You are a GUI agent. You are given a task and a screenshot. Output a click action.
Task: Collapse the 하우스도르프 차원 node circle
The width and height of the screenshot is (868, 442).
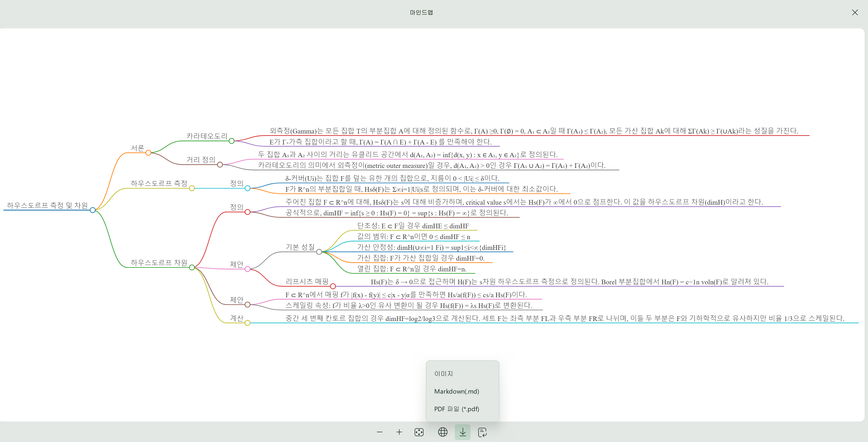coord(192,267)
